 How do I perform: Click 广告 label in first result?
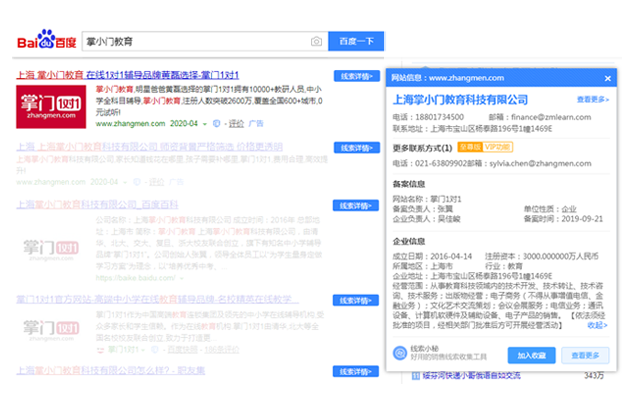(x=256, y=123)
